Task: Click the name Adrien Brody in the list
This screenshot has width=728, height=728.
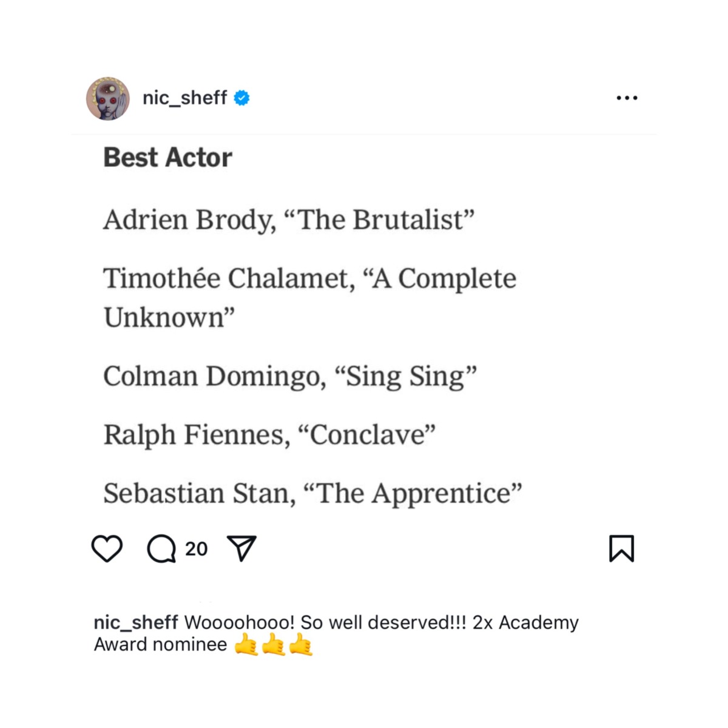Action: point(189,220)
